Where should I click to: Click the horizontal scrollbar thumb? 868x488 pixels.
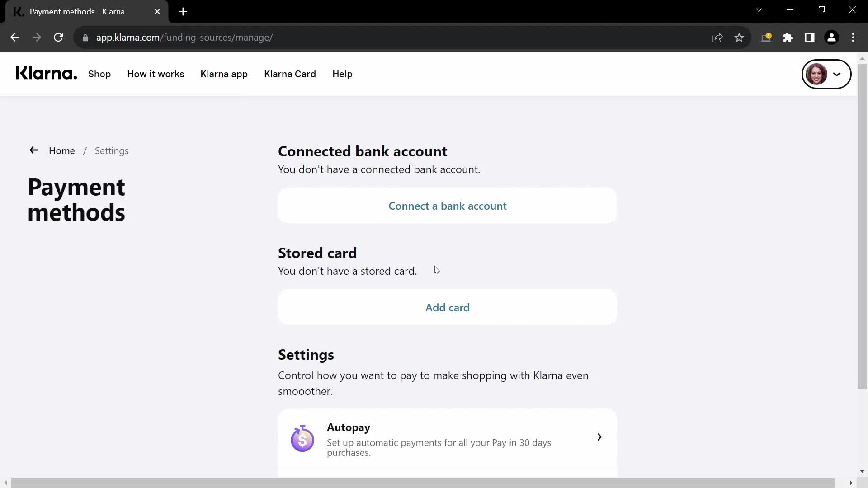[423, 483]
